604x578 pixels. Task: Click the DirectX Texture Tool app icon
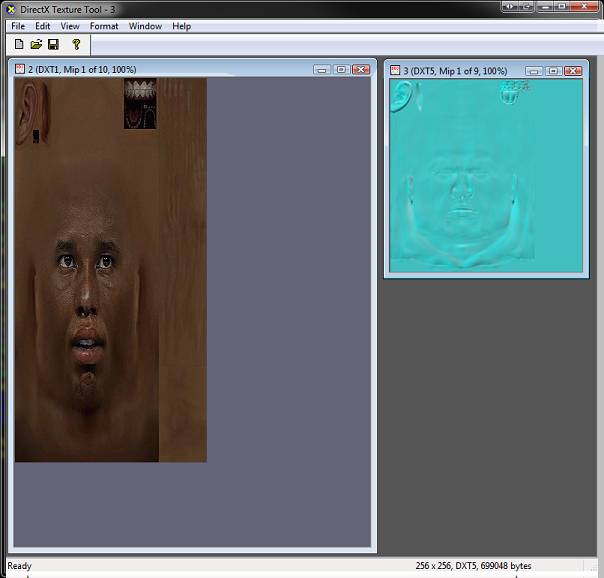click(x=10, y=8)
